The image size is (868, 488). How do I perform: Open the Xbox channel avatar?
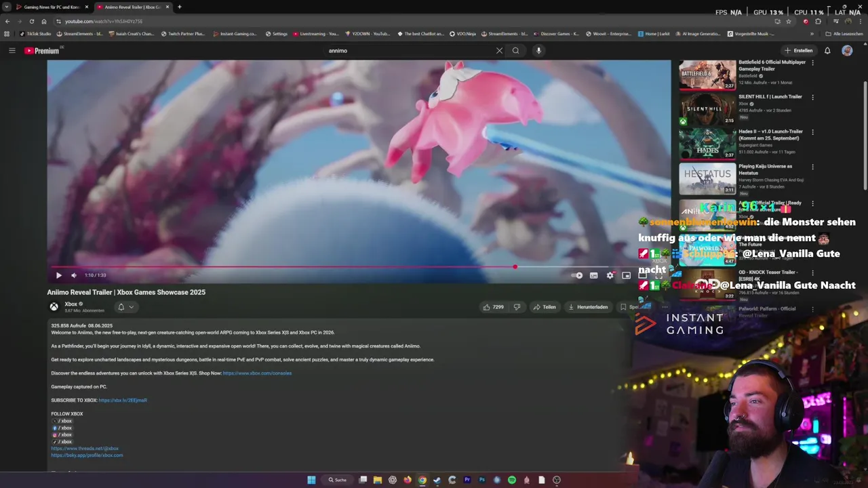click(x=54, y=306)
